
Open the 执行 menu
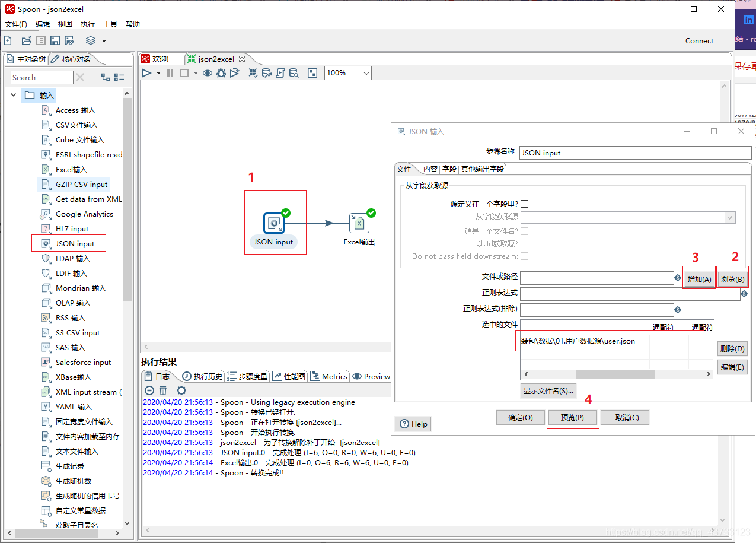[88, 24]
